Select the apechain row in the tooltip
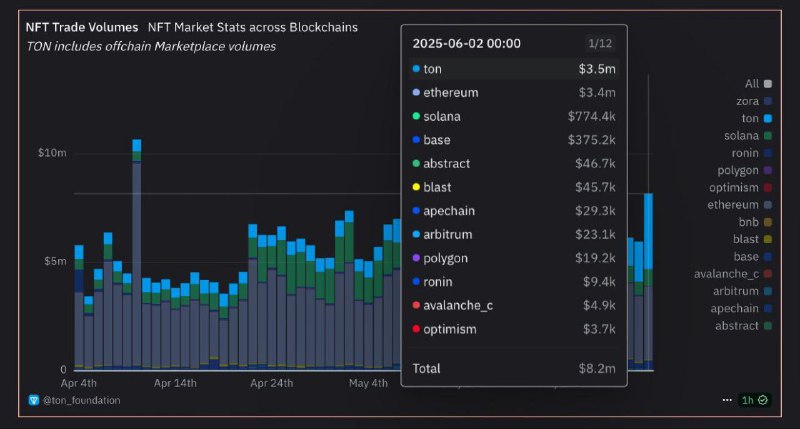The image size is (800, 429). (514, 211)
